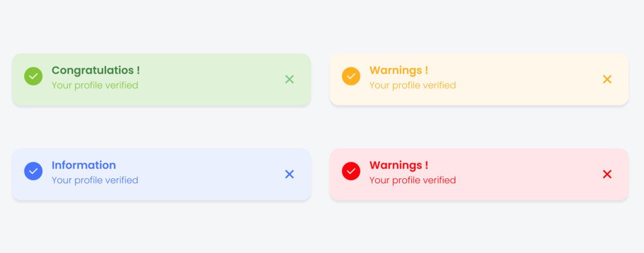Image resolution: width=644 pixels, height=253 pixels.
Task: Click the red checkmark circle icon
Action: 351,171
